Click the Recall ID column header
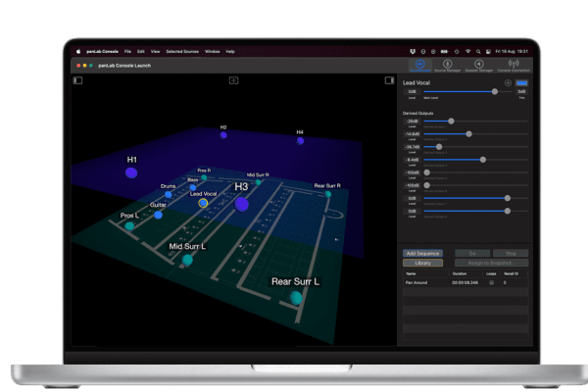The image size is (588, 392). click(x=512, y=273)
